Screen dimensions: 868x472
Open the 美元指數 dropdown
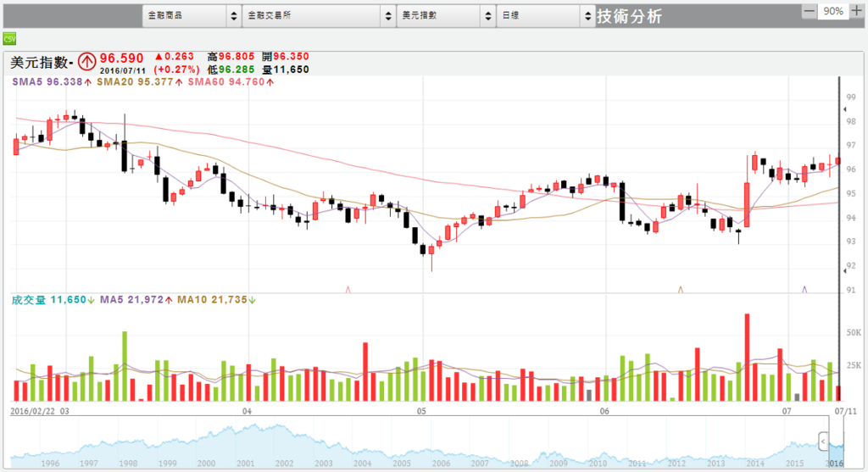446,16
